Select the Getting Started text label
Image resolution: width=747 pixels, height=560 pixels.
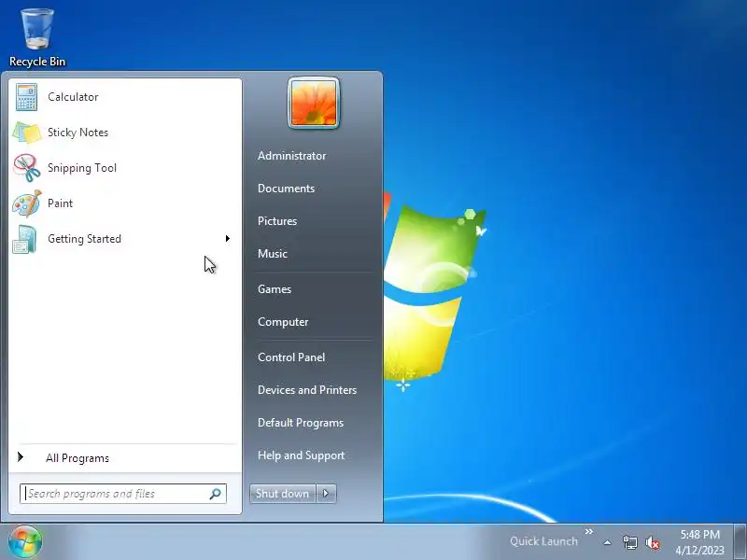coord(84,239)
